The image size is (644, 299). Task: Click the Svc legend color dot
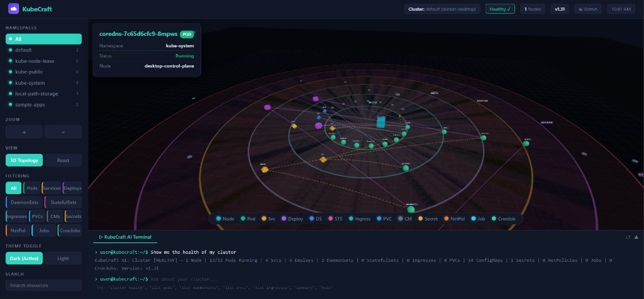pyautogui.click(x=264, y=219)
